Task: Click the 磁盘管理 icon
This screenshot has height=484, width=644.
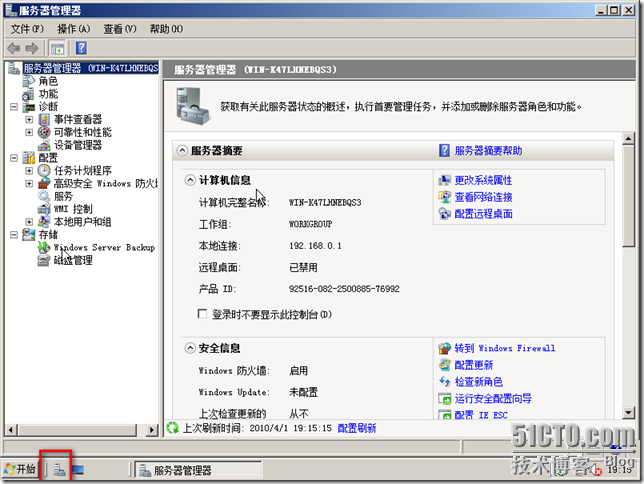Action: coord(44,260)
